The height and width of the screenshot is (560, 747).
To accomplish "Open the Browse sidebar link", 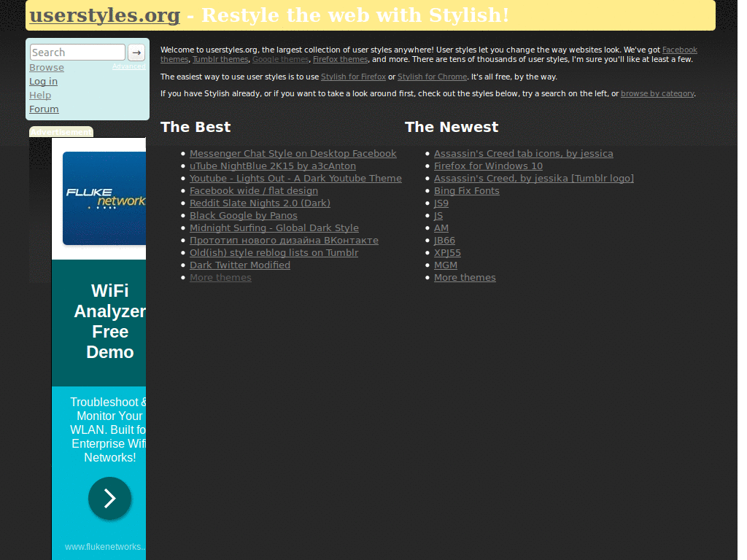I will 47,68.
